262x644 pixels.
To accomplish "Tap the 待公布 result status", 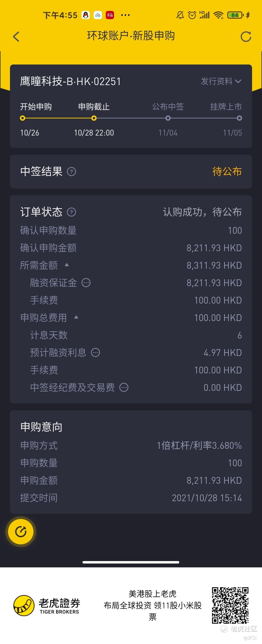I will pos(227,171).
